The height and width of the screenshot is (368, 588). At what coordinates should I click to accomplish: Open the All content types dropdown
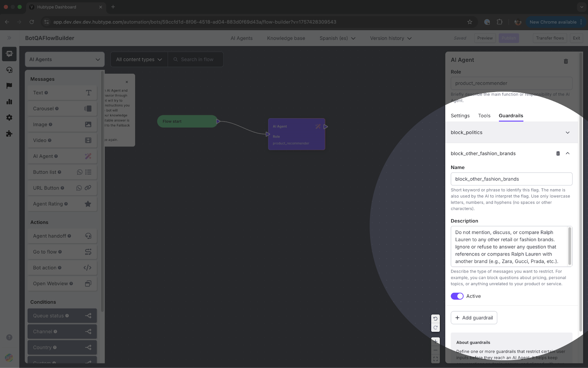click(139, 60)
